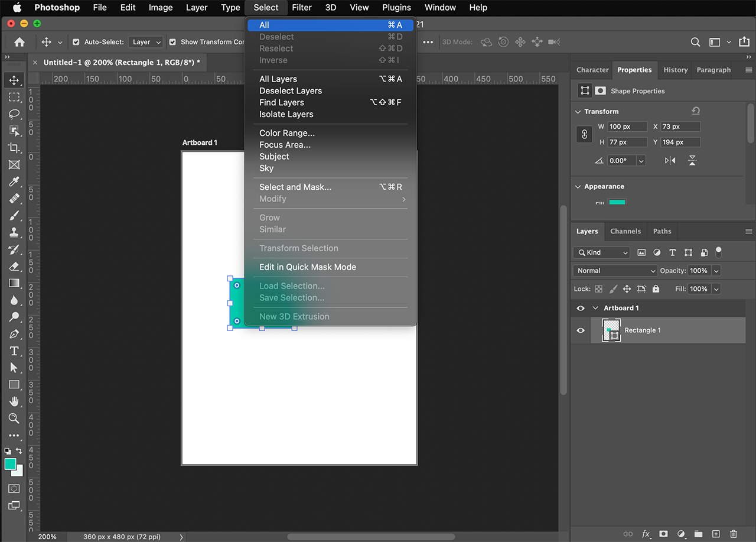Viewport: 756px width, 542px height.
Task: Open the Normal blend mode dropdown
Action: pos(615,271)
